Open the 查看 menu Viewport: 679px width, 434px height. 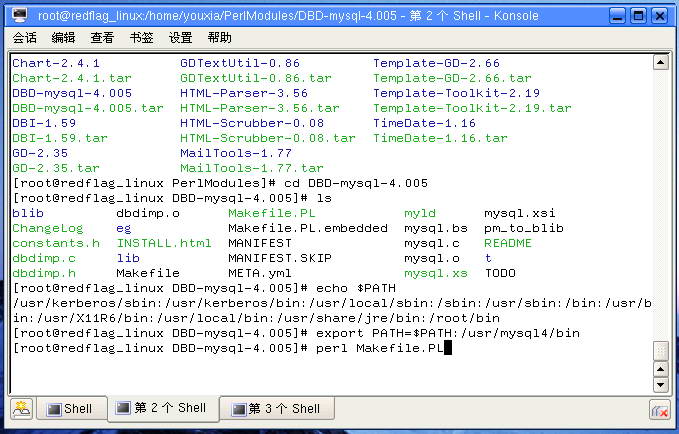102,38
